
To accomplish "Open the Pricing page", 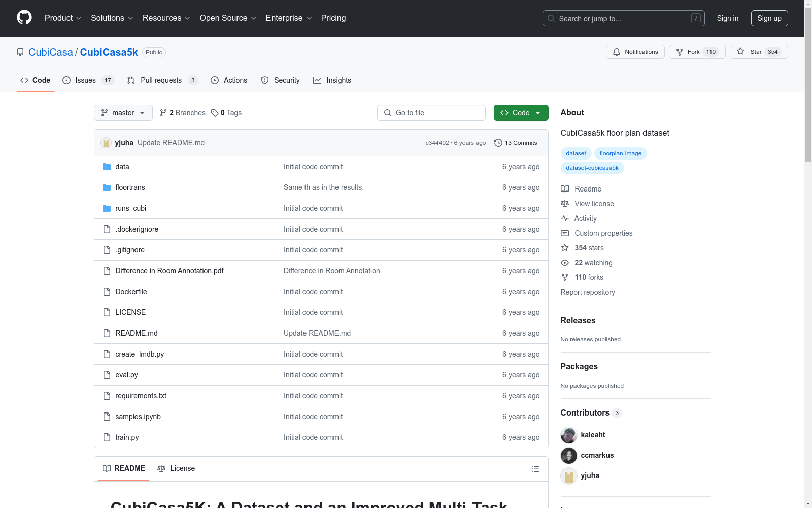I will [x=333, y=18].
